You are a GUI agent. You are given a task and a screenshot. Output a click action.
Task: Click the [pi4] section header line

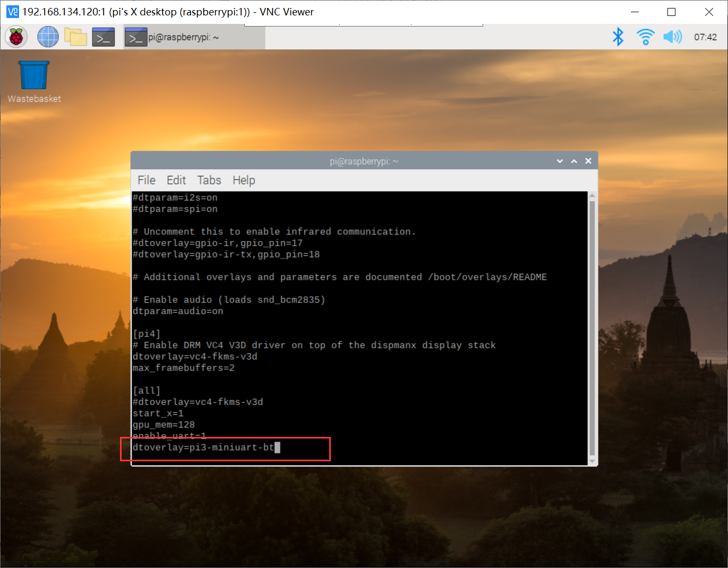[x=147, y=334]
